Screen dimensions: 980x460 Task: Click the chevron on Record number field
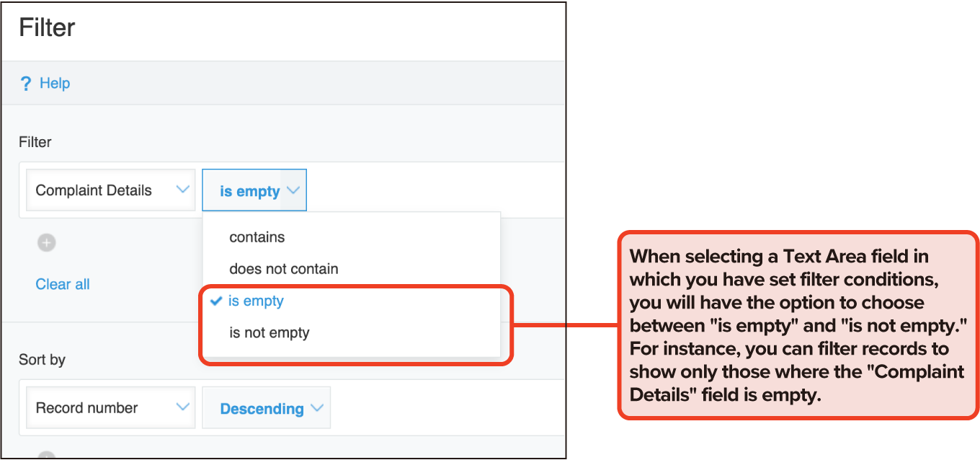(182, 407)
